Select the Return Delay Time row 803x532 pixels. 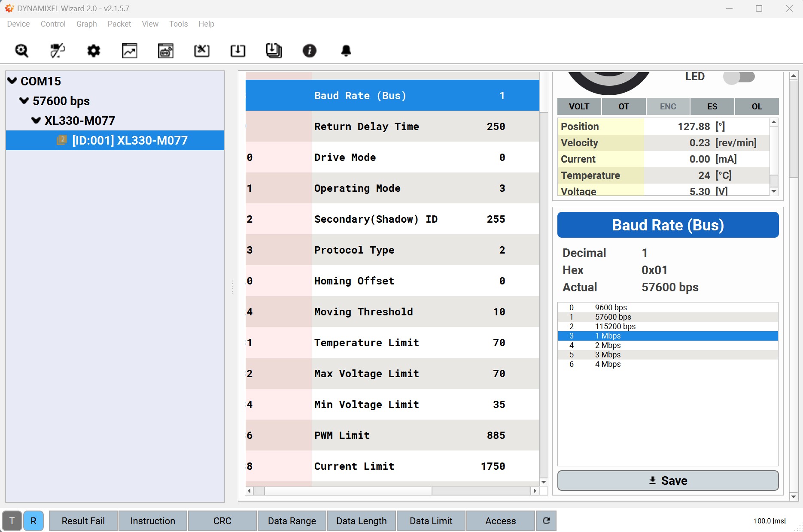(x=392, y=126)
